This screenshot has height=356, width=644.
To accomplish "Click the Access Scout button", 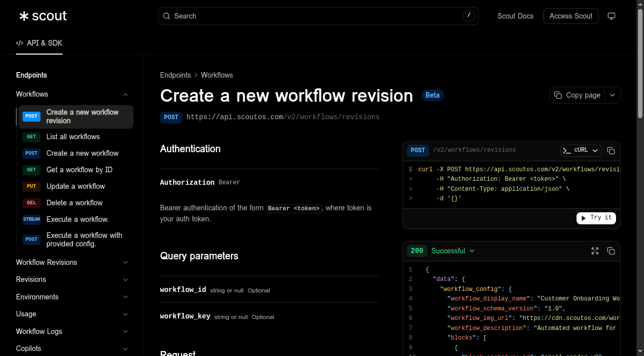I will (x=571, y=16).
